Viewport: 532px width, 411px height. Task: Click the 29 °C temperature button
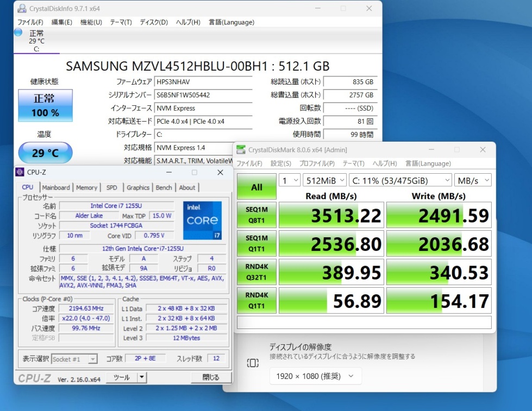(45, 153)
